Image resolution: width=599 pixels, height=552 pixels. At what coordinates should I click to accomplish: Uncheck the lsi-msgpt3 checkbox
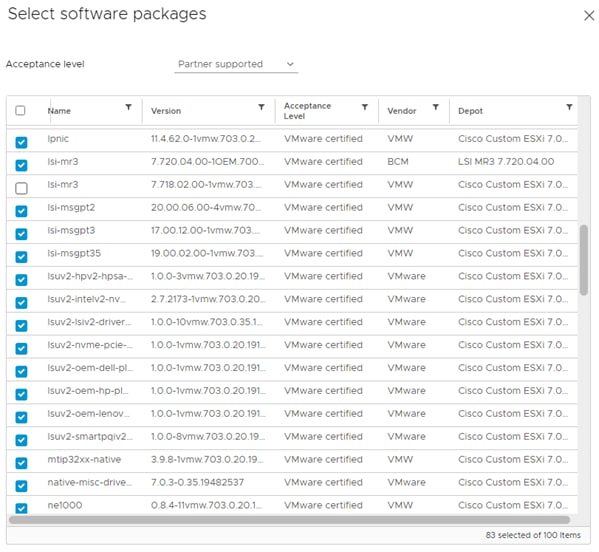(21, 234)
